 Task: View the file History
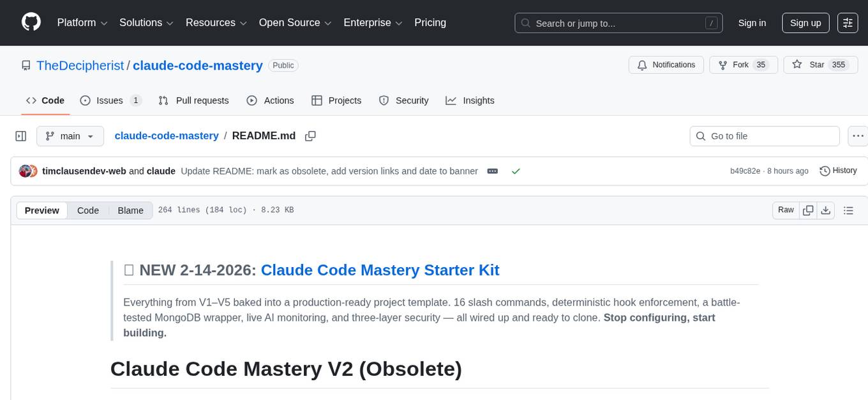pyautogui.click(x=838, y=171)
